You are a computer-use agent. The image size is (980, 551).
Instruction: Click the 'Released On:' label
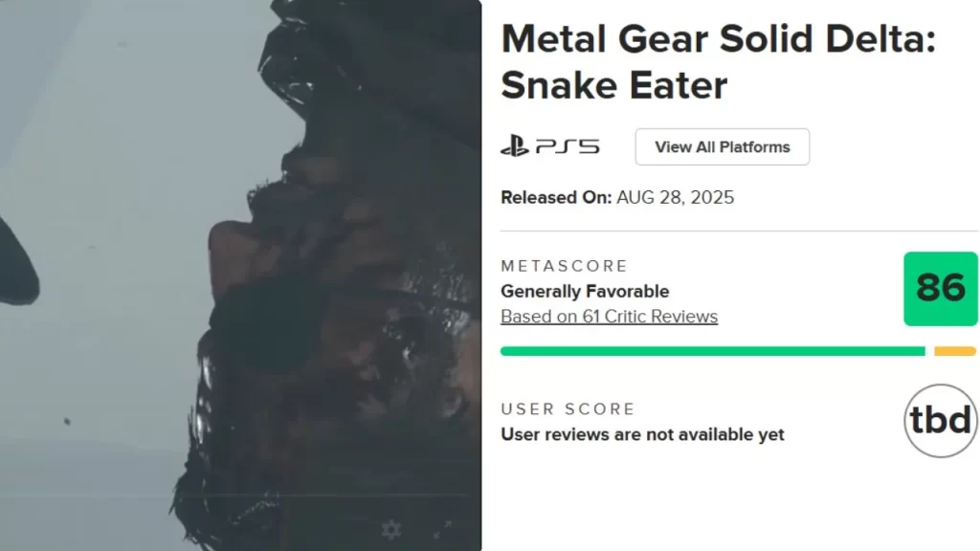[x=555, y=197]
